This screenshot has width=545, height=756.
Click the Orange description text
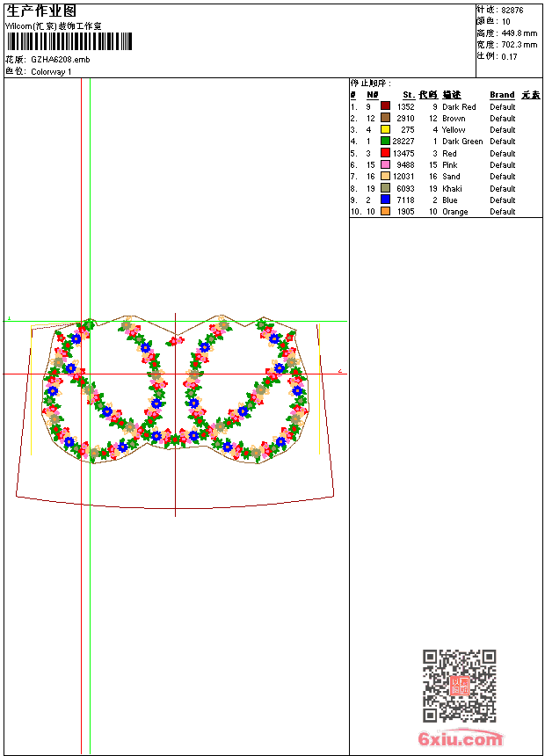click(454, 212)
